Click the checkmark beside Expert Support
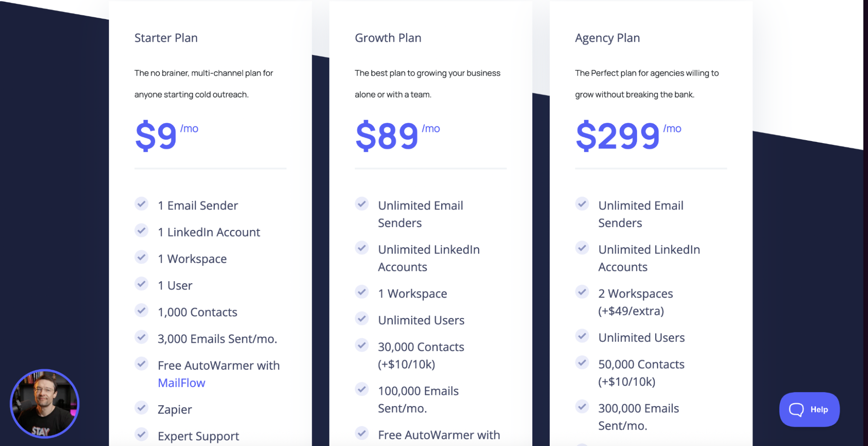This screenshot has width=868, height=446. pos(142,434)
